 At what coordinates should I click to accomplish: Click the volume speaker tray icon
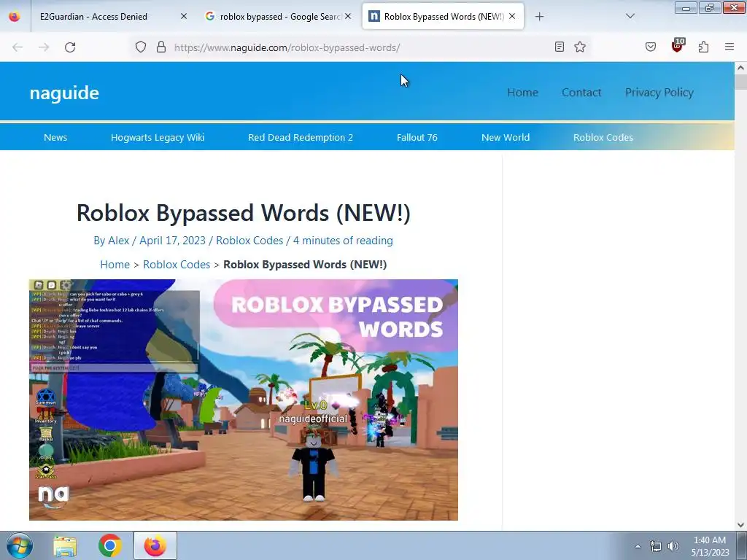pyautogui.click(x=673, y=546)
